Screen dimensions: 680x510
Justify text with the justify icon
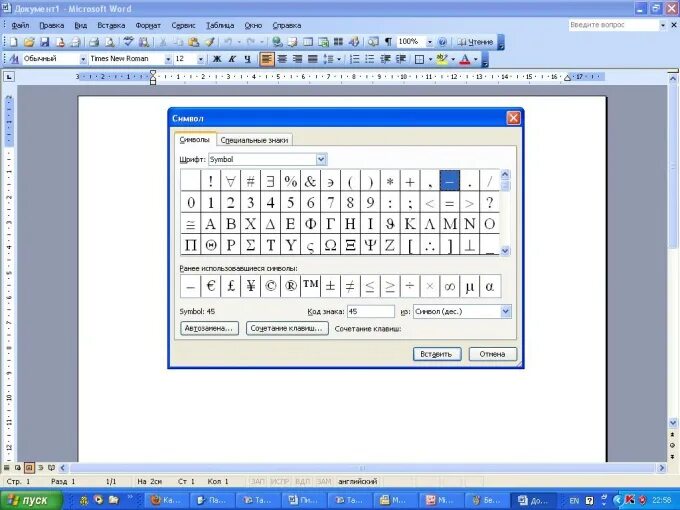pos(313,59)
